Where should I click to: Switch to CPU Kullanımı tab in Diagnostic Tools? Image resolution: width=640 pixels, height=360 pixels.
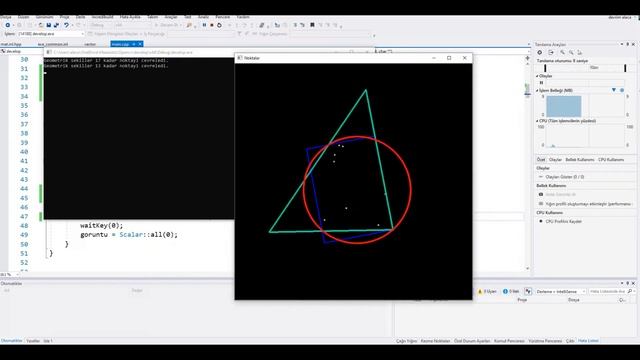click(611, 160)
